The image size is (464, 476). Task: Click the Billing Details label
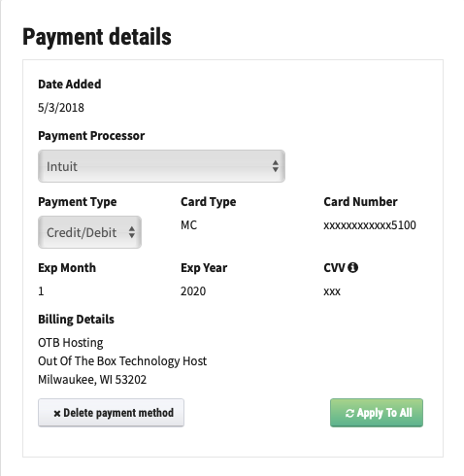76,320
